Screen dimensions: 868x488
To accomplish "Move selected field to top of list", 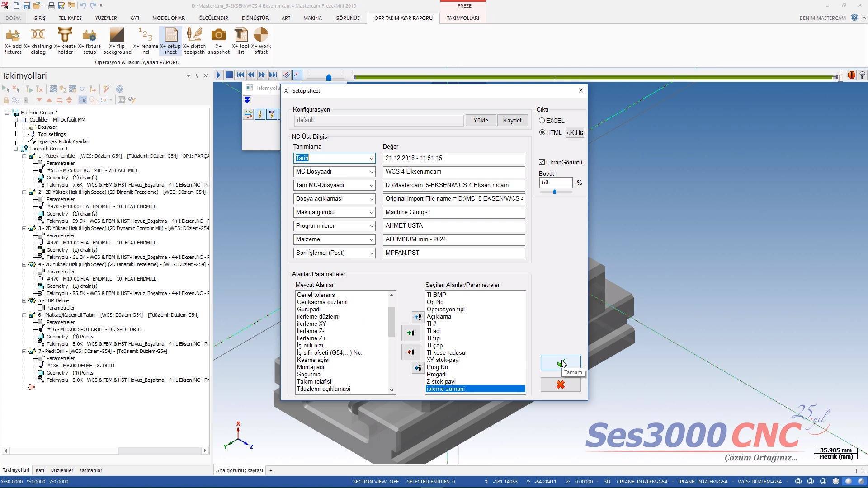I will 418,317.
